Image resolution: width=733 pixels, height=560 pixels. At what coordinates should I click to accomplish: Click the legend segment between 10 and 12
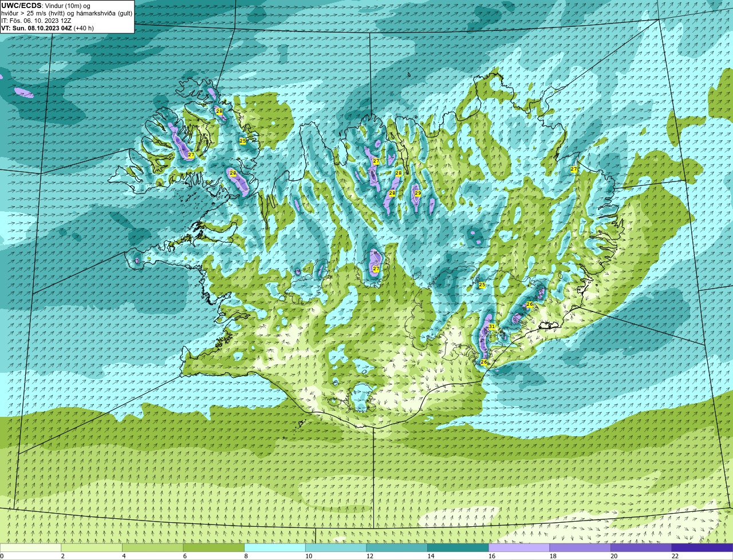click(336, 547)
